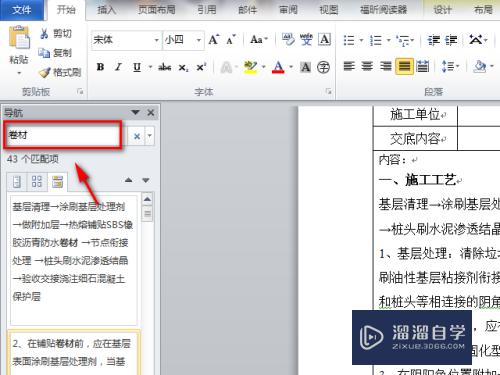Click the Grow Font icon
500x375 pixels.
point(214,40)
